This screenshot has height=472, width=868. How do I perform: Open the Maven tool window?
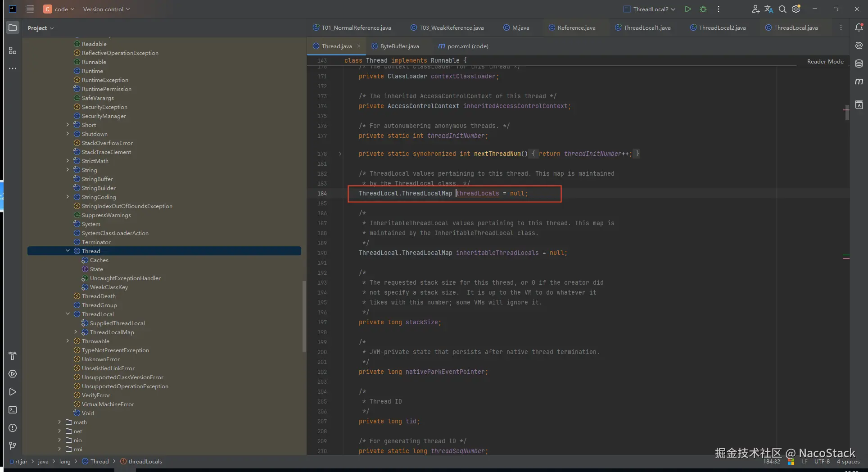[x=859, y=82]
